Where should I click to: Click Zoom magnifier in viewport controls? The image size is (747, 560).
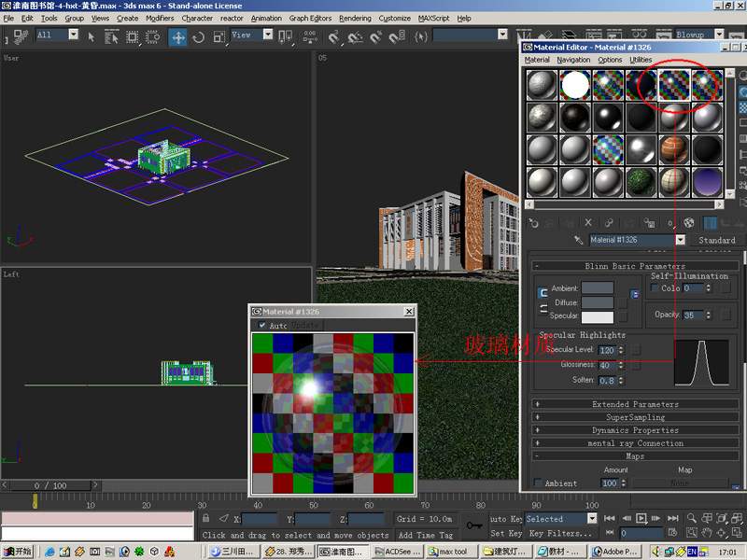tap(692, 519)
